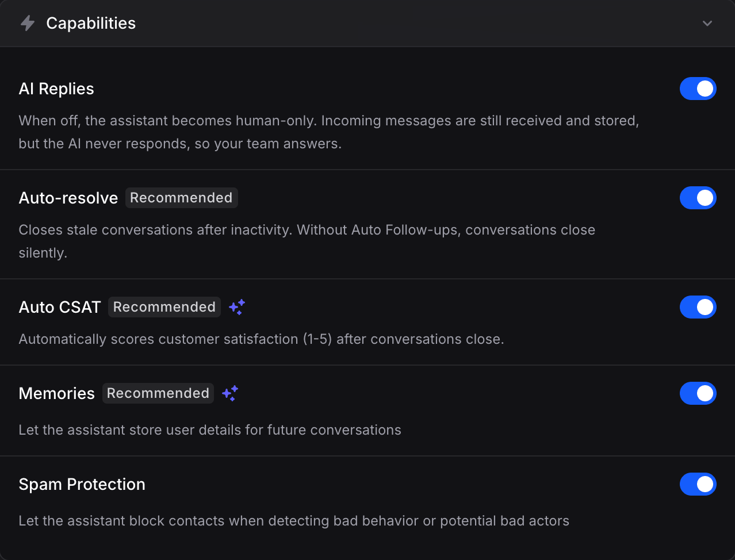Click the AI Replies setting label
This screenshot has width=735, height=560.
coord(56,89)
